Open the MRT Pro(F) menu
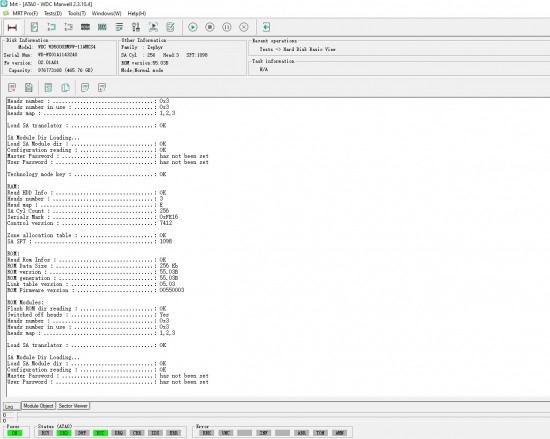This screenshot has width=550, height=439. point(25,13)
